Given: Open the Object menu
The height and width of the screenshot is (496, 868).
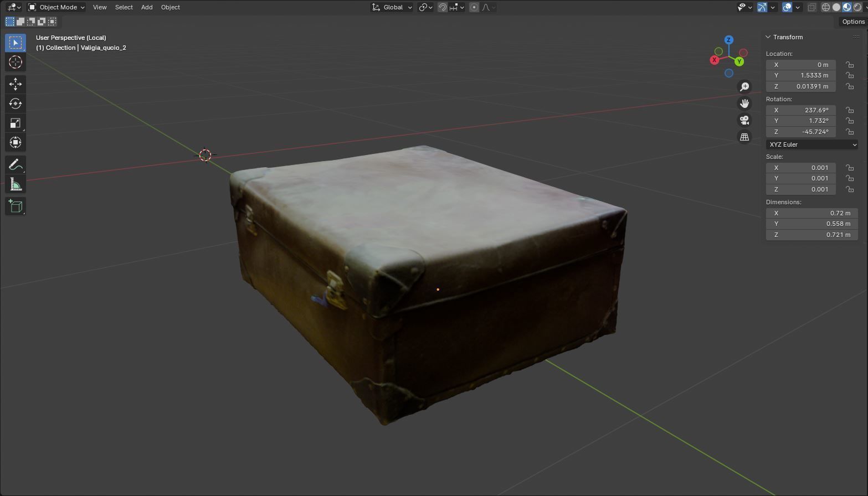Looking at the screenshot, I should tap(170, 7).
